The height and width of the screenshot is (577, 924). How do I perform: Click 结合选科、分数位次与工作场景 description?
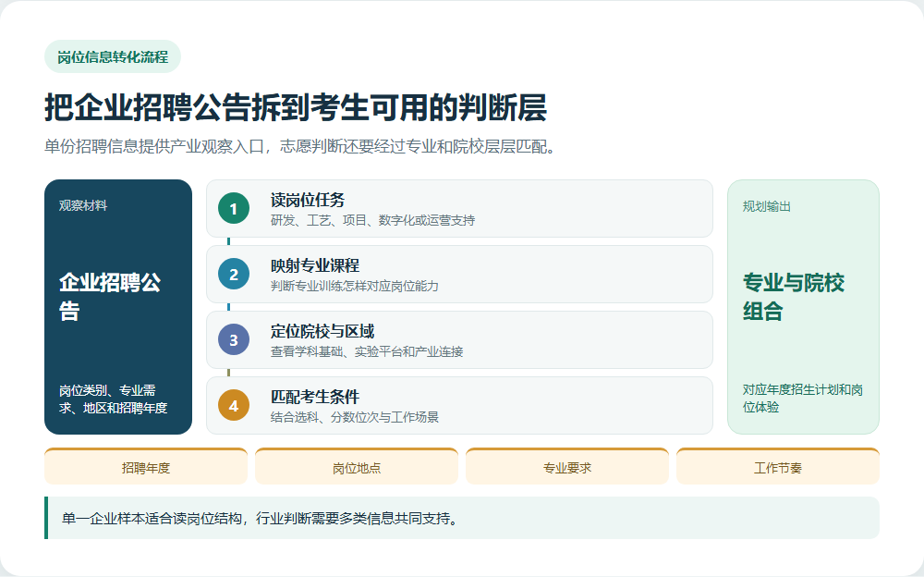pyautogui.click(x=355, y=417)
